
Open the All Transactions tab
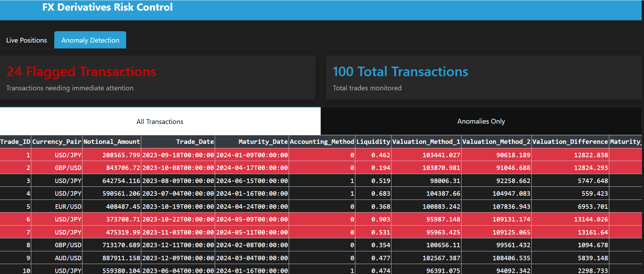point(160,122)
